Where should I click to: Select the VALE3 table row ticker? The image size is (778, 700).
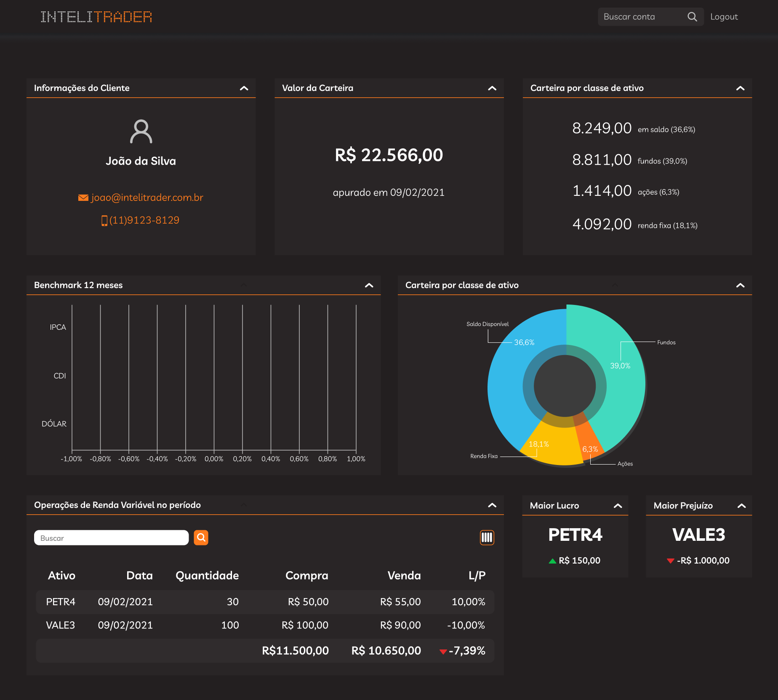click(x=60, y=625)
